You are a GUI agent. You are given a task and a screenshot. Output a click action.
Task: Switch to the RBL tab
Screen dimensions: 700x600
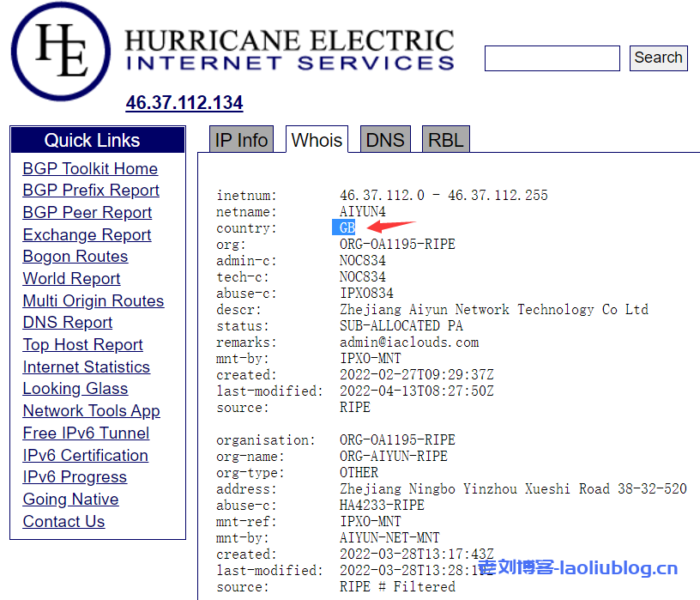coord(445,140)
